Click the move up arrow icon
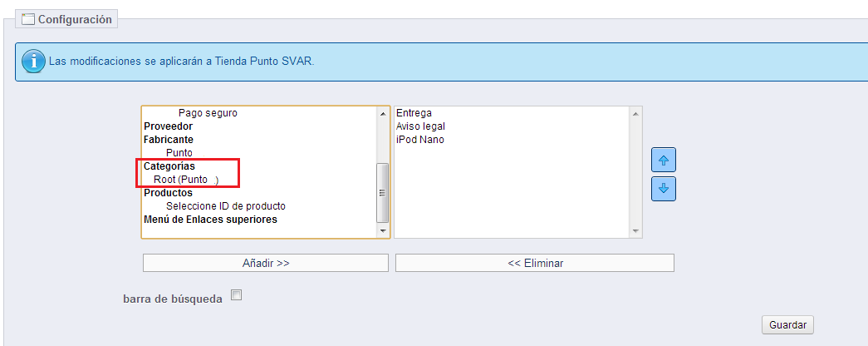This screenshot has width=868, height=346. pos(663,159)
